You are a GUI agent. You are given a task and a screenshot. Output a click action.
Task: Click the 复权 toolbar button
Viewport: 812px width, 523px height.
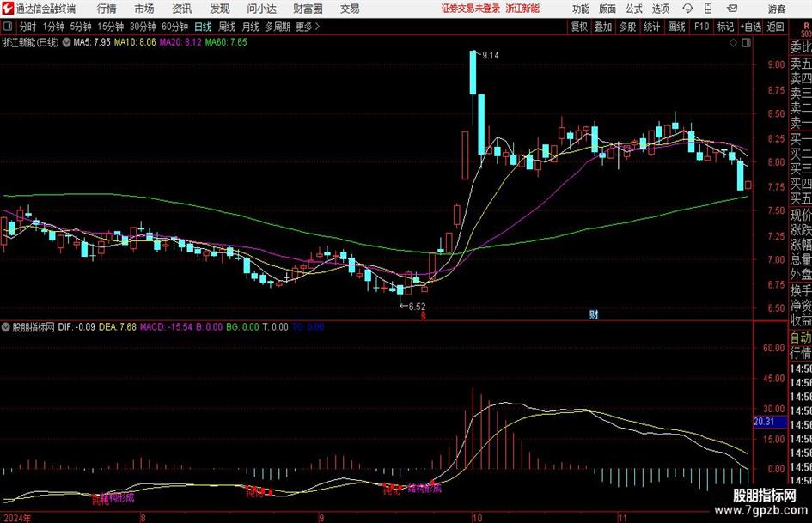(579, 27)
